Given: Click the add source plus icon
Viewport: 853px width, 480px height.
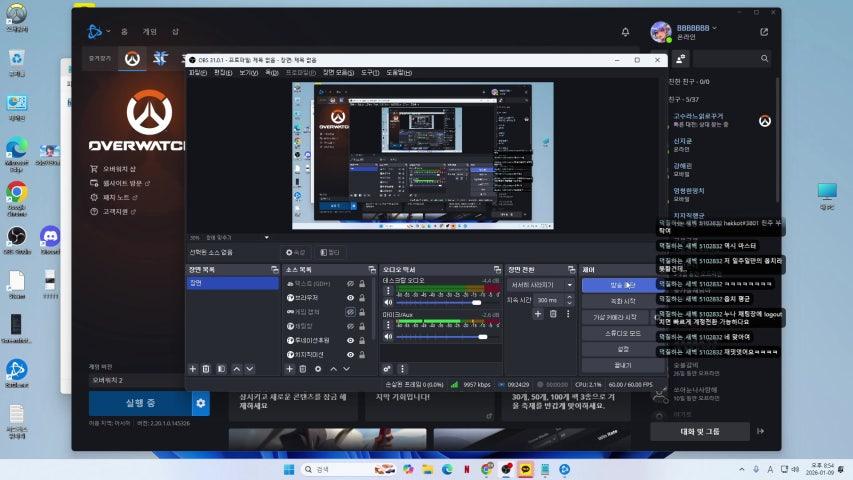Looking at the screenshot, I should [289, 369].
